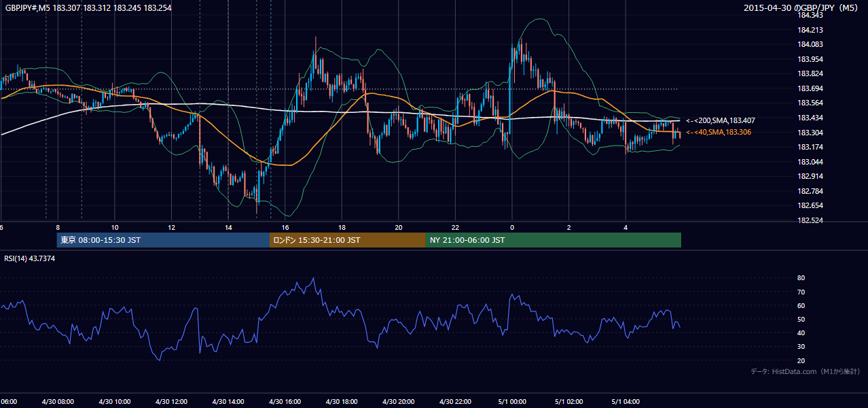The image size is (868, 408).
Task: Select the 東京 08:00-15:30 JST session bar
Action: click(x=163, y=240)
